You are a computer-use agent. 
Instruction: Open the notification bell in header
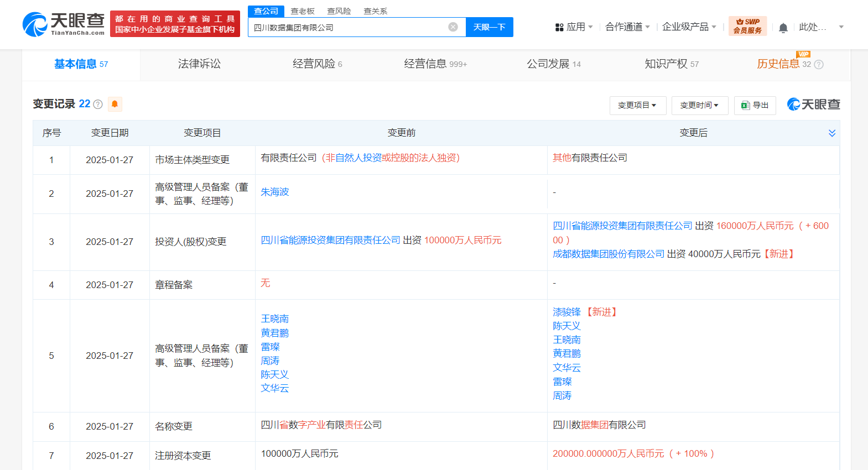tap(783, 28)
